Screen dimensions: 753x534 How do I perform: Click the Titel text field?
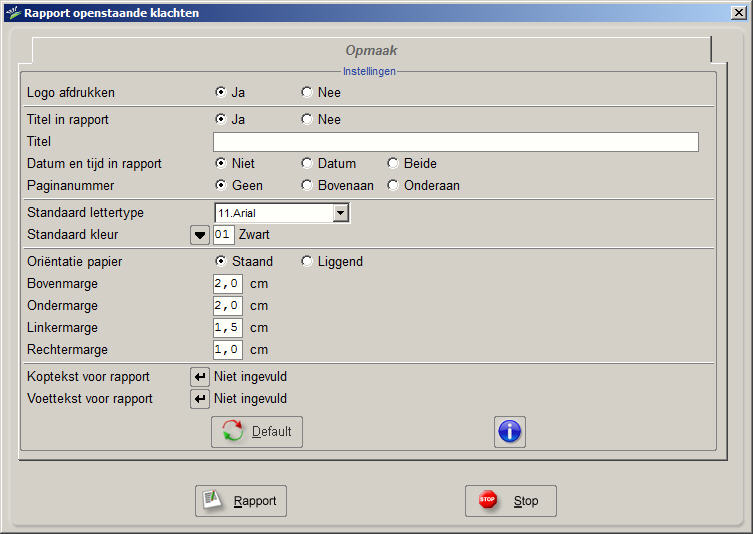pyautogui.click(x=456, y=142)
